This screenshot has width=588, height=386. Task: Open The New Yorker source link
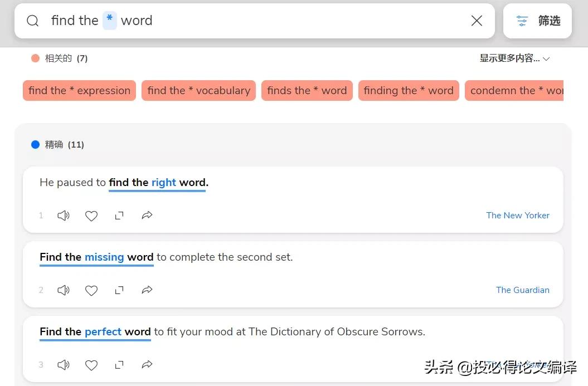[518, 216]
